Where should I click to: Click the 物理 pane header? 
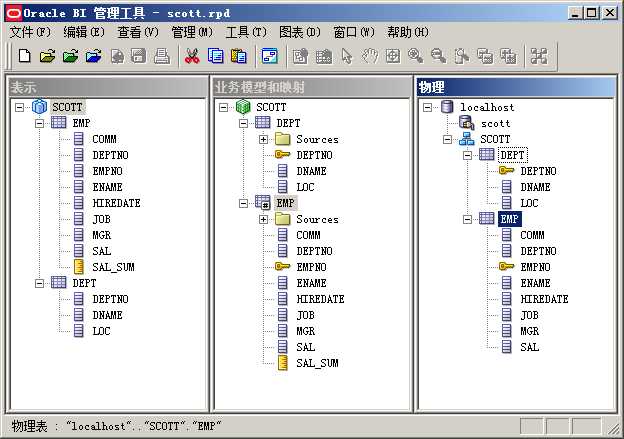pyautogui.click(x=516, y=87)
